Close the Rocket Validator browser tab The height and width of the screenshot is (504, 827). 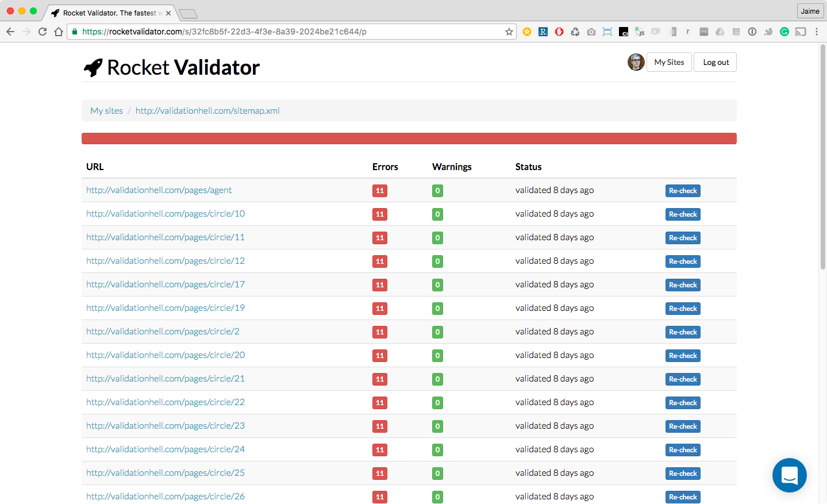click(168, 13)
